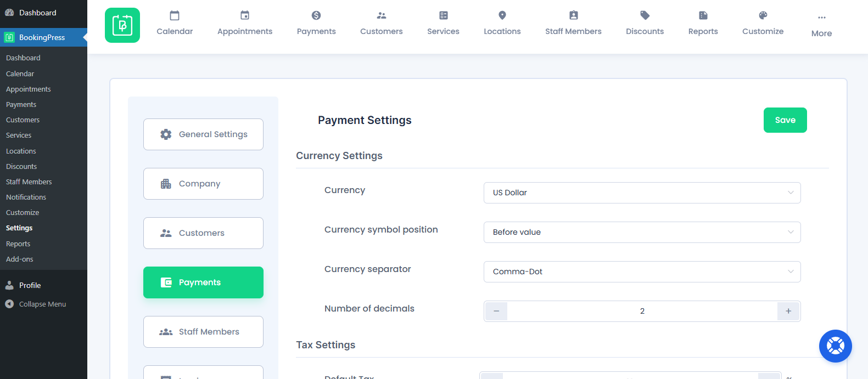Switch to the Company settings tab
Viewport: 868px width, 379px height.
(x=203, y=184)
